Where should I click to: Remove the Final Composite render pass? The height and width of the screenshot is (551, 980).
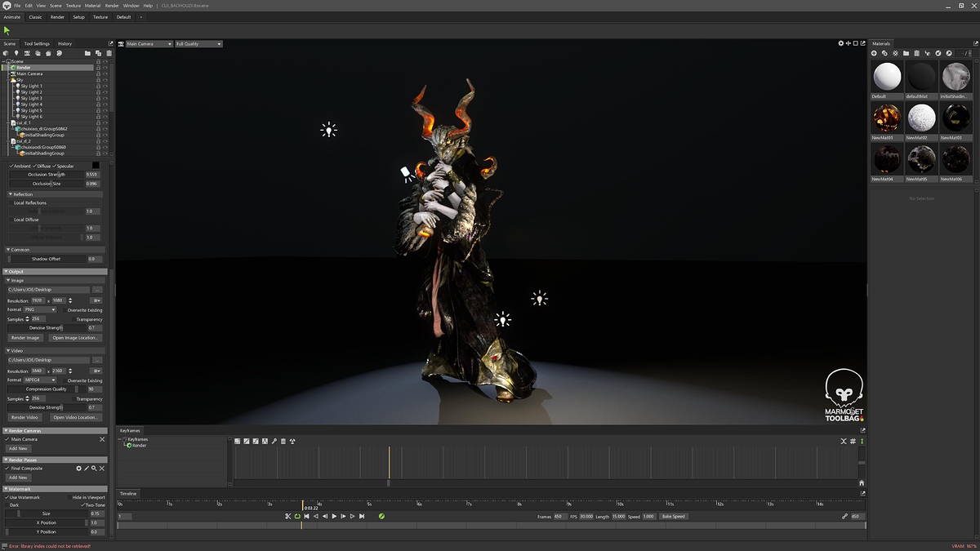(x=102, y=469)
